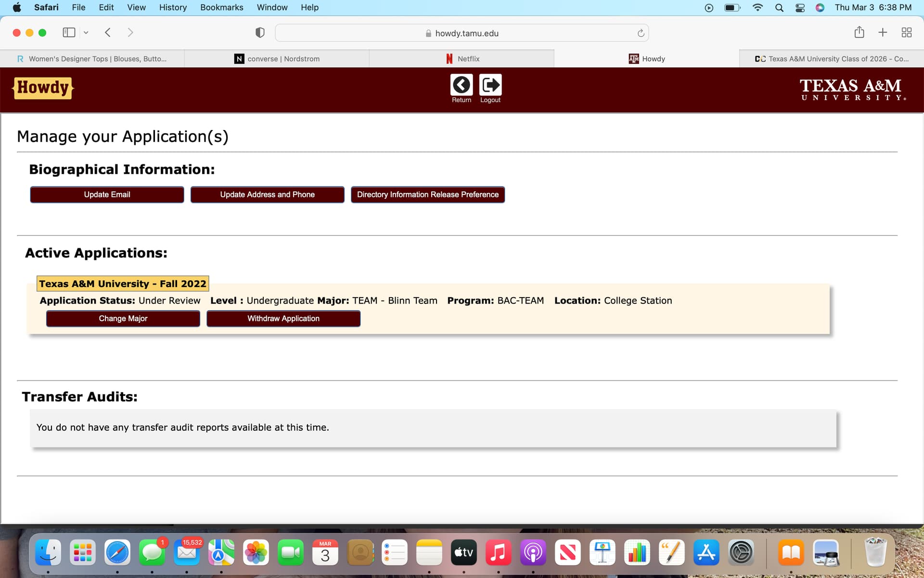Click the Share icon in Safari toolbar
924x578 pixels.
[x=859, y=33]
